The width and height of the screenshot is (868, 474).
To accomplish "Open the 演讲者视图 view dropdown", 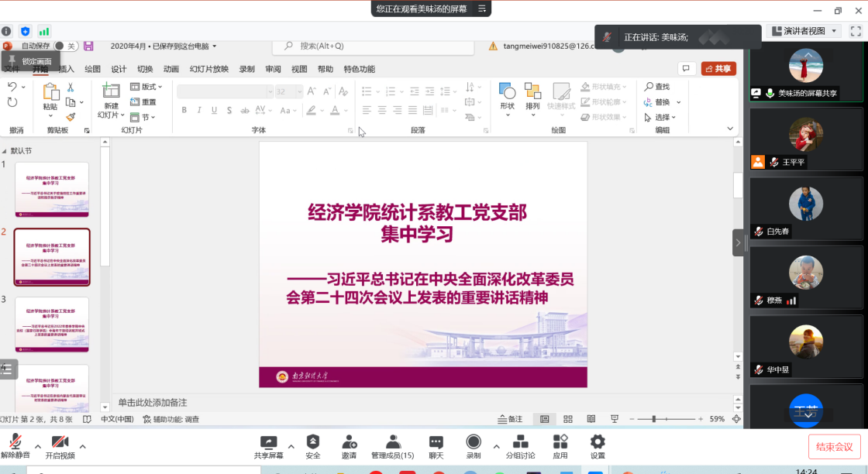I will click(x=804, y=31).
